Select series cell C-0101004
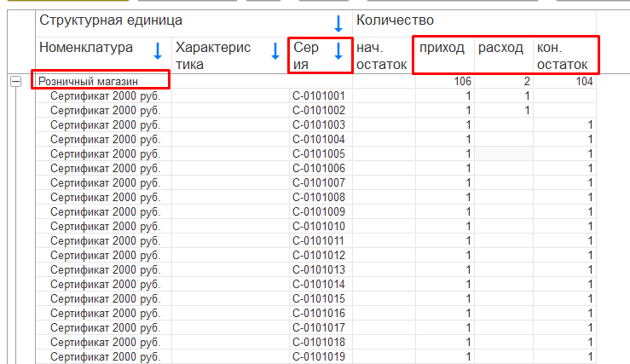This screenshot has width=630, height=364. click(321, 140)
